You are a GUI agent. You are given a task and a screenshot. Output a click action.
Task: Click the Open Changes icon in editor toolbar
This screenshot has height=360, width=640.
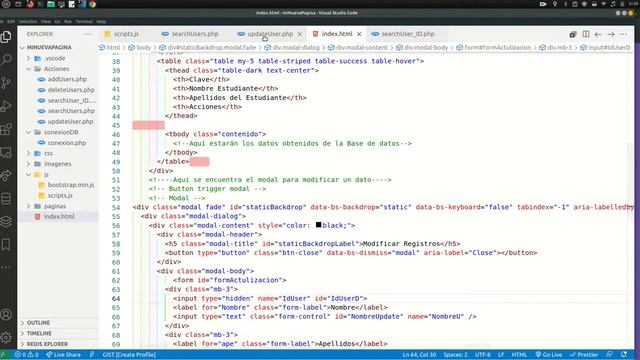pos(573,34)
